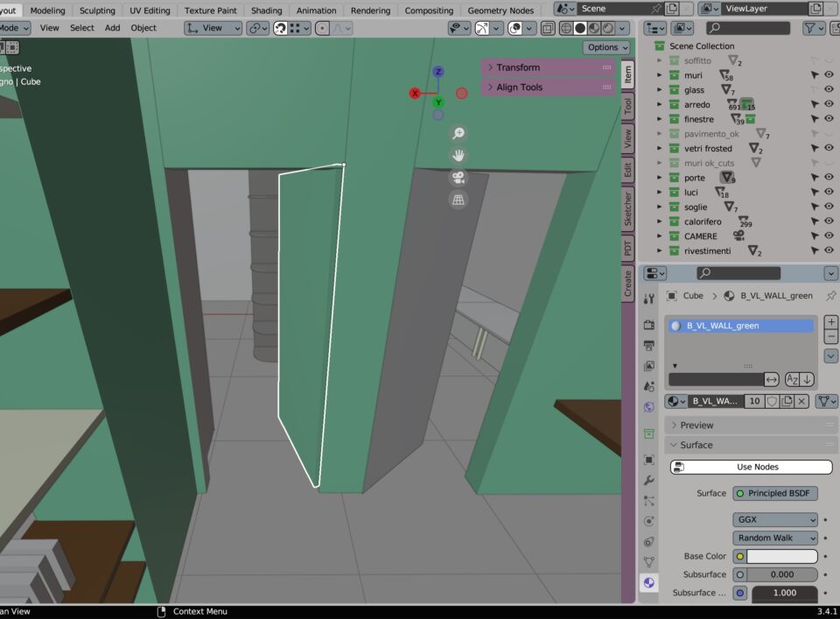
Task: Open the Select menu
Action: 82,28
